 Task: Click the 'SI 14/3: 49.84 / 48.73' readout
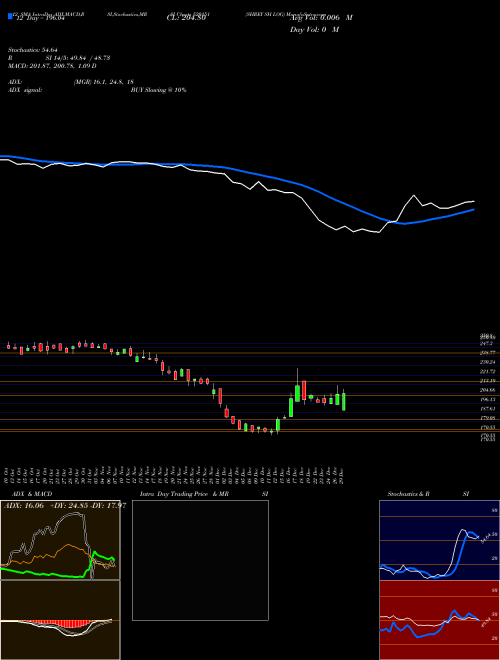tap(78, 58)
